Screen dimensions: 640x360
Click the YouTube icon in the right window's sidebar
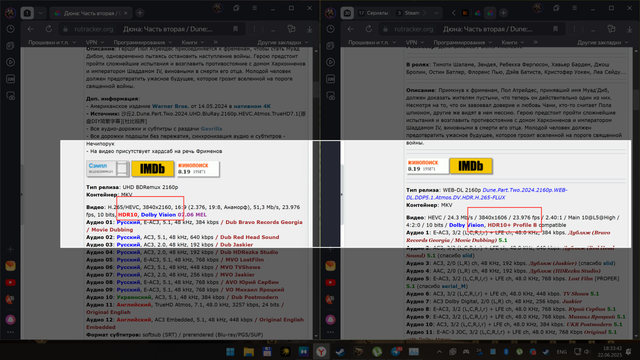coord(331,282)
